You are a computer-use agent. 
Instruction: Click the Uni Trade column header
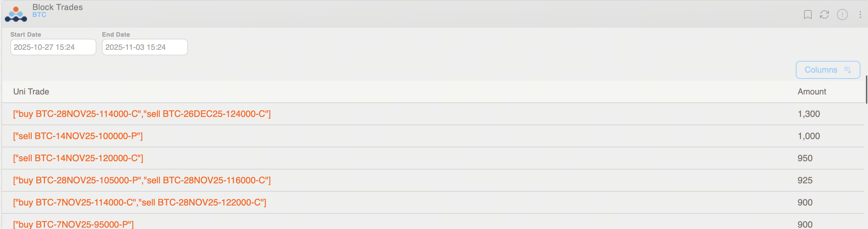click(x=31, y=92)
